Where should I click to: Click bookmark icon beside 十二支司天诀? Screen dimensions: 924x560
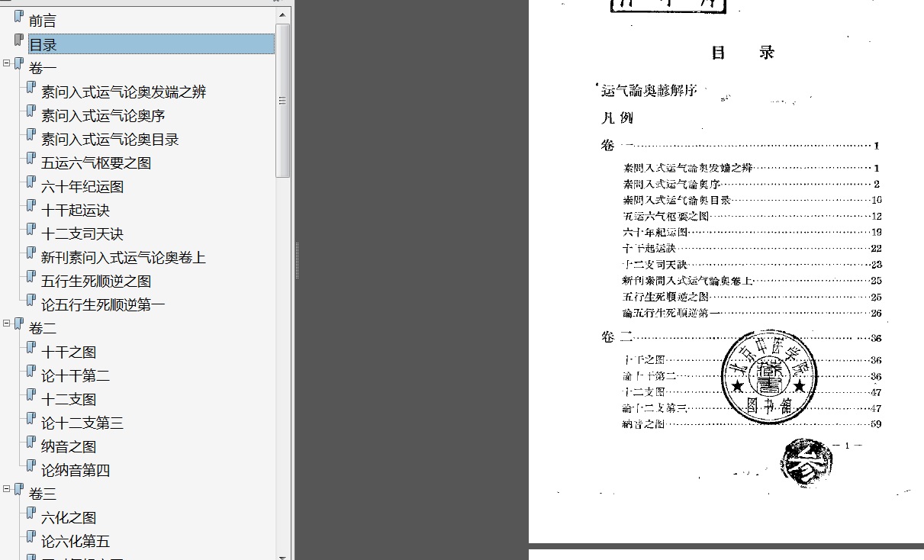[x=31, y=230]
